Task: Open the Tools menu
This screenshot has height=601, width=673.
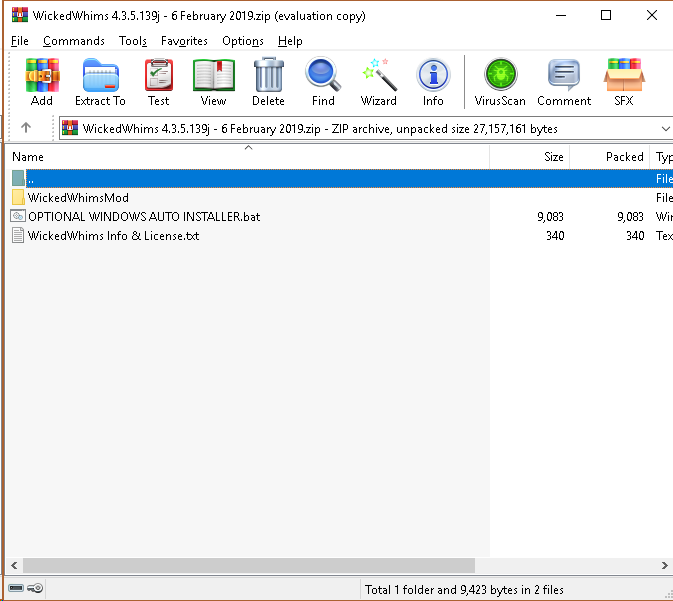Action: click(x=133, y=41)
